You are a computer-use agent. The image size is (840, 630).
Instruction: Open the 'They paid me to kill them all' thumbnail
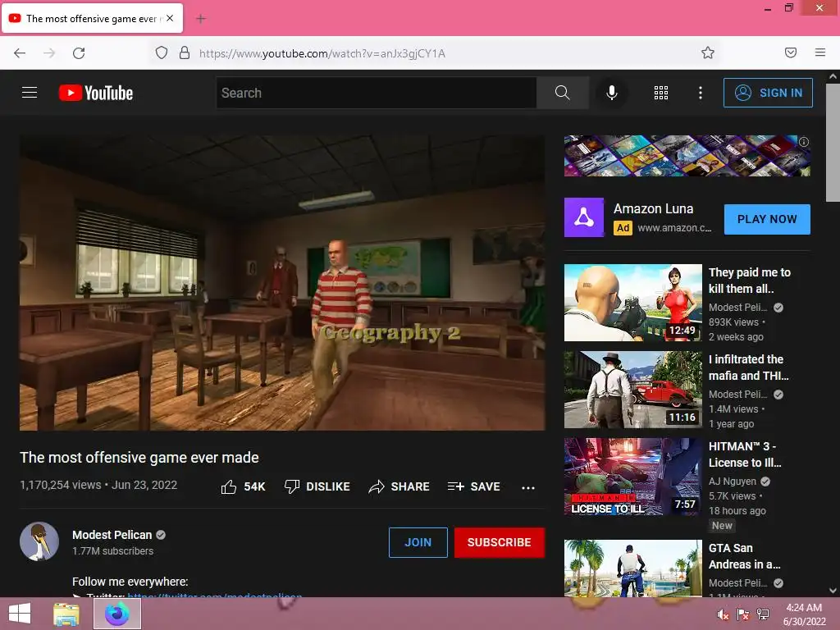click(632, 303)
